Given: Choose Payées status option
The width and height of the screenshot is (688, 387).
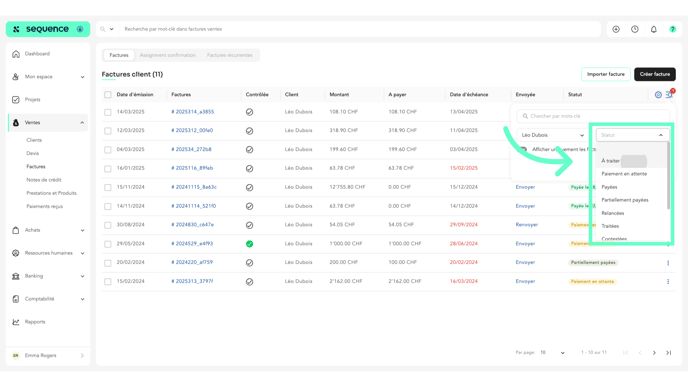Looking at the screenshot, I should pos(609,187).
